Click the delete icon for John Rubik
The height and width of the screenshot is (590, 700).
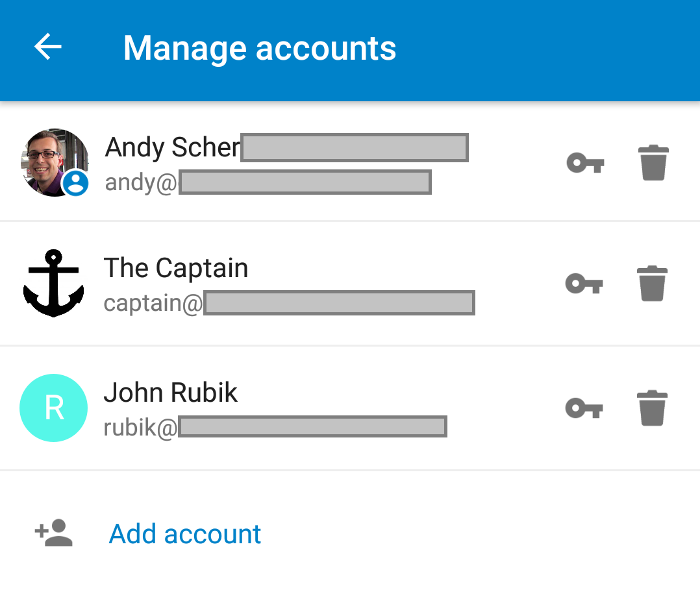[x=652, y=408]
